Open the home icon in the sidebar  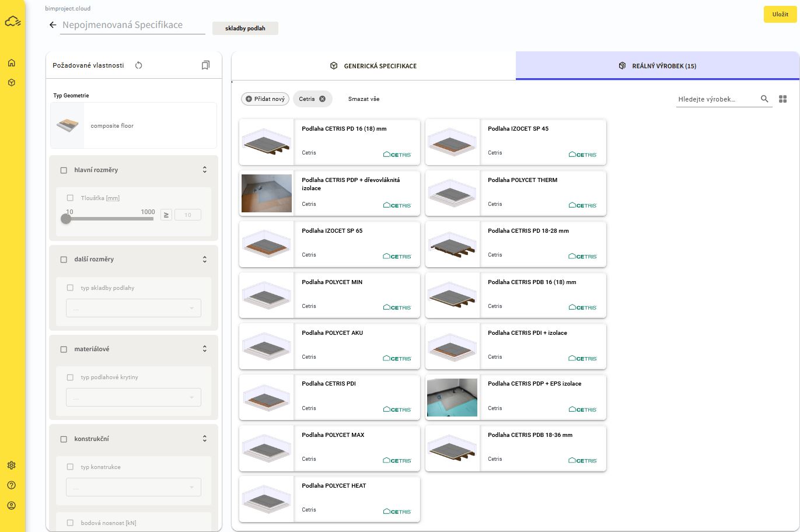tap(12, 63)
